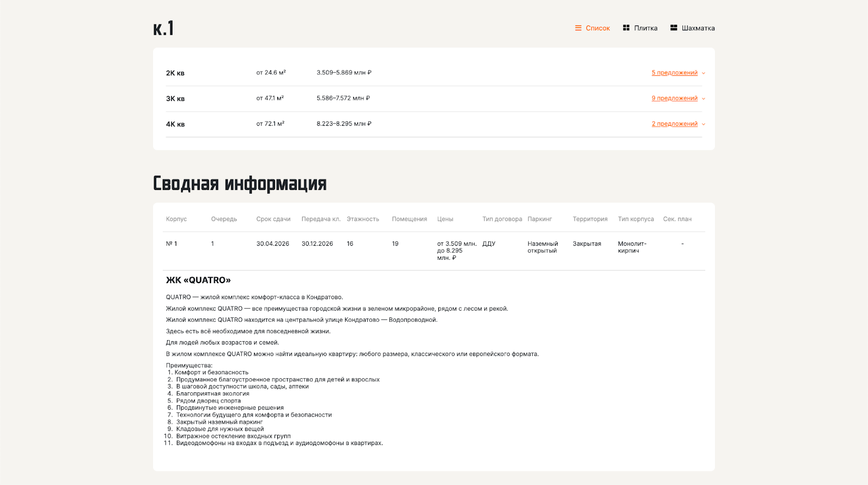Screen dimensions: 868x485
Task: Expand the 4К кв offers chevron
Action: tap(704, 124)
